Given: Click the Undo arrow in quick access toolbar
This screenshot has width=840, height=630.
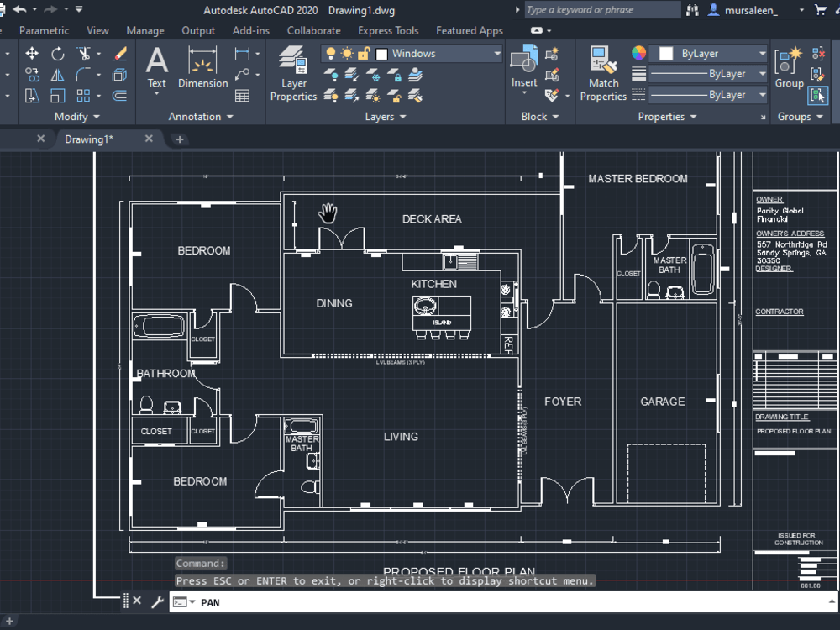Looking at the screenshot, I should tap(19, 9).
